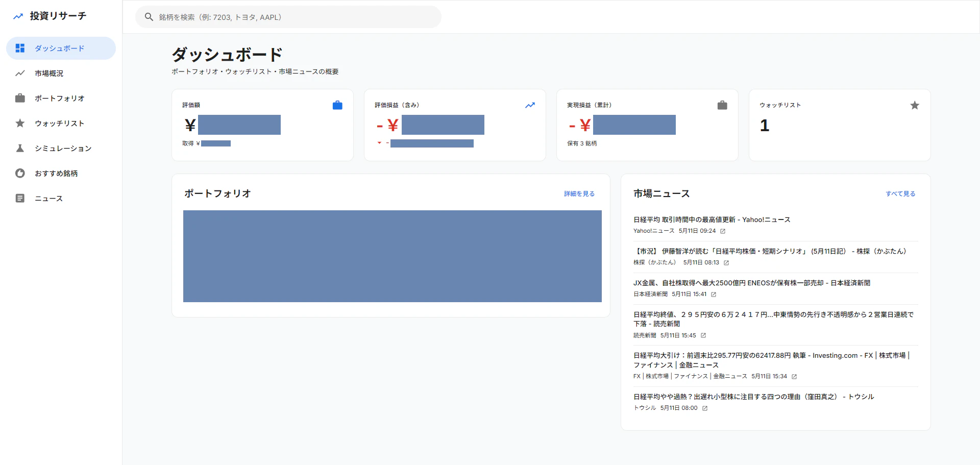
Task: Click the ポートフォリオ panel heading
Action: click(x=217, y=193)
